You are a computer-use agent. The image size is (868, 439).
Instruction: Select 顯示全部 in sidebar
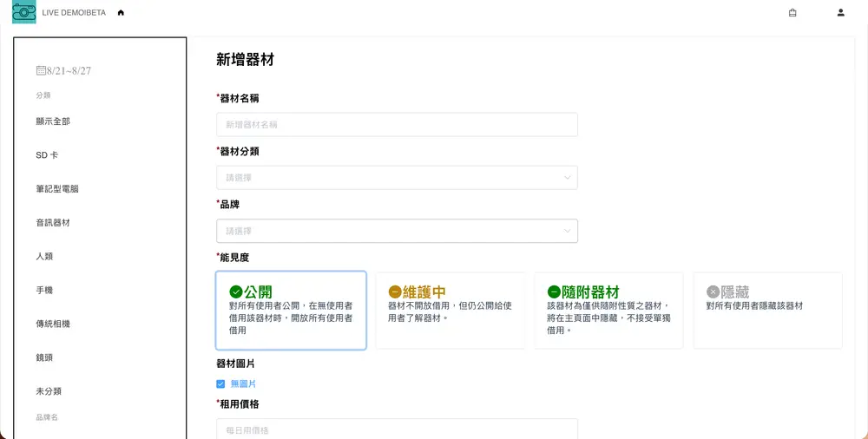pos(53,121)
